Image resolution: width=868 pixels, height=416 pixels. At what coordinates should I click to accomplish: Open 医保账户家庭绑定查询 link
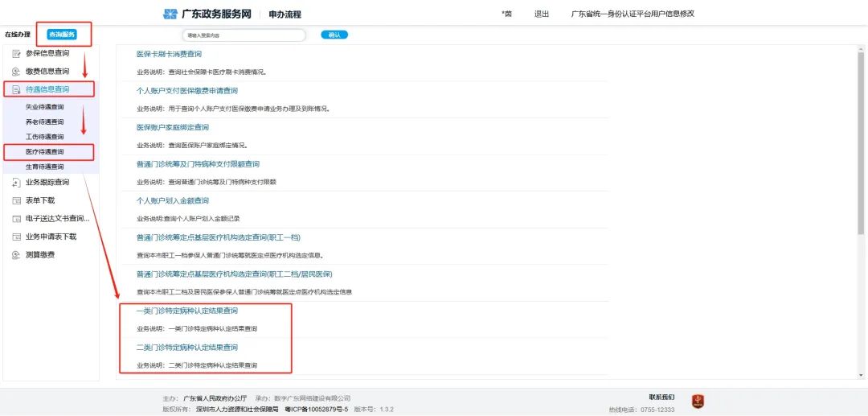pyautogui.click(x=173, y=127)
